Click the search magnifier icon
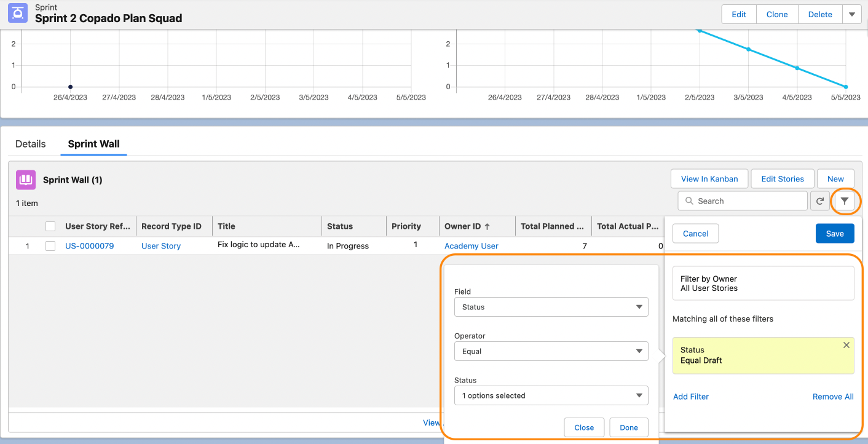This screenshot has height=444, width=868. tap(689, 201)
